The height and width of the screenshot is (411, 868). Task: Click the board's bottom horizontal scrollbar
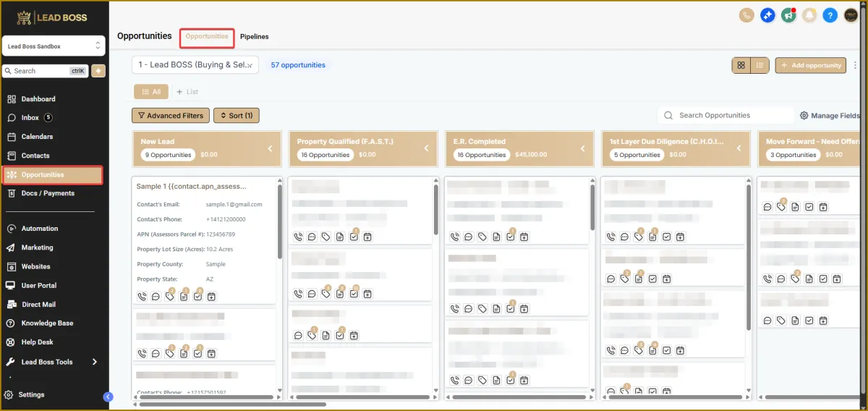pyautogui.click(x=233, y=404)
